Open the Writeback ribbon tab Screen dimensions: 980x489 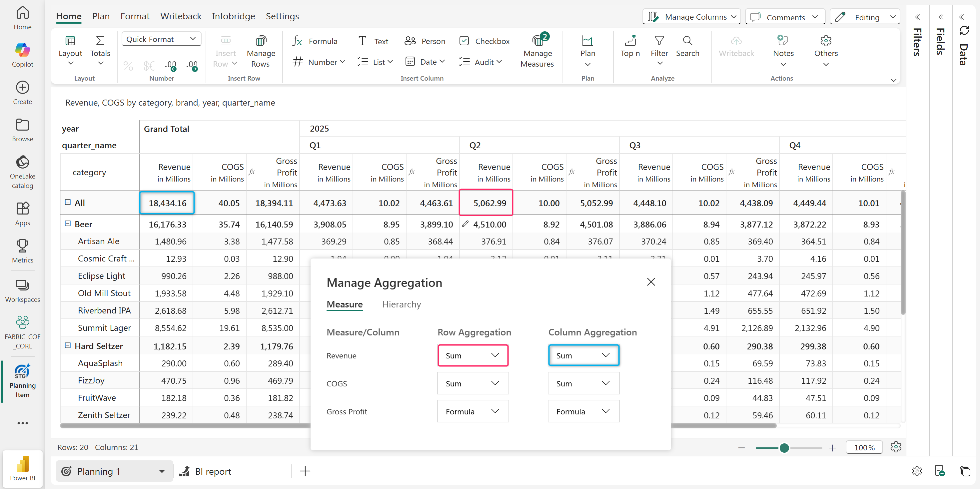coord(180,16)
